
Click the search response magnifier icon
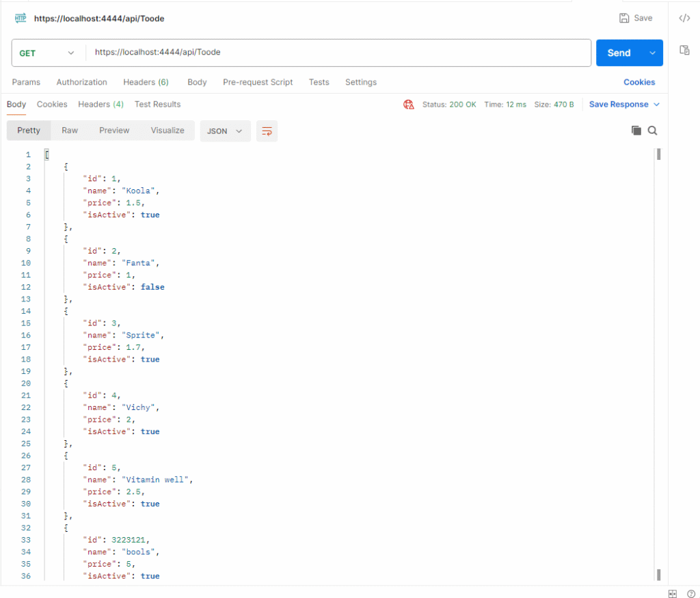coord(653,131)
